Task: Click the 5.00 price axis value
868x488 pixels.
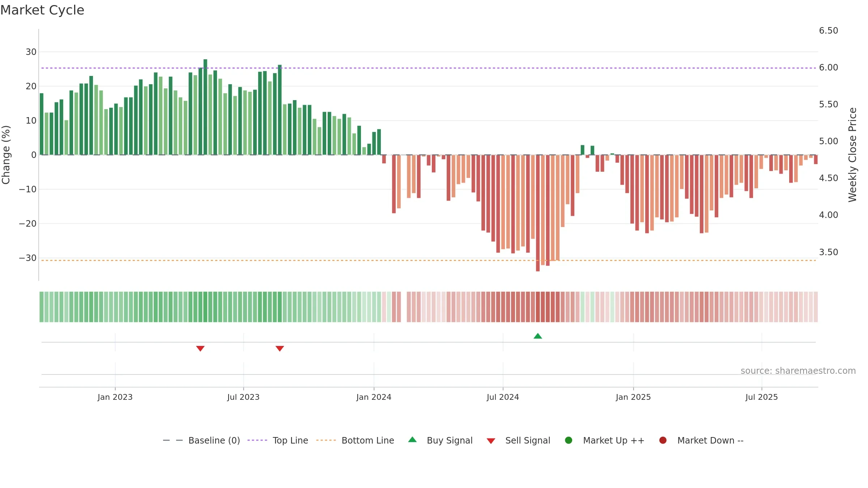Action: pyautogui.click(x=829, y=141)
